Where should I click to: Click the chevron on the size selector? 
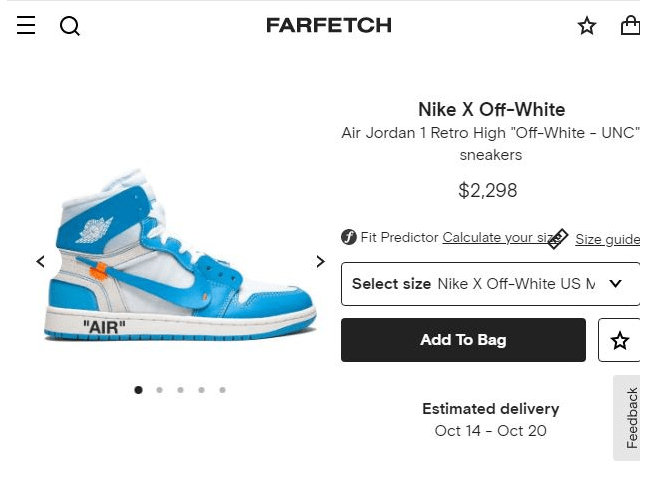[615, 284]
